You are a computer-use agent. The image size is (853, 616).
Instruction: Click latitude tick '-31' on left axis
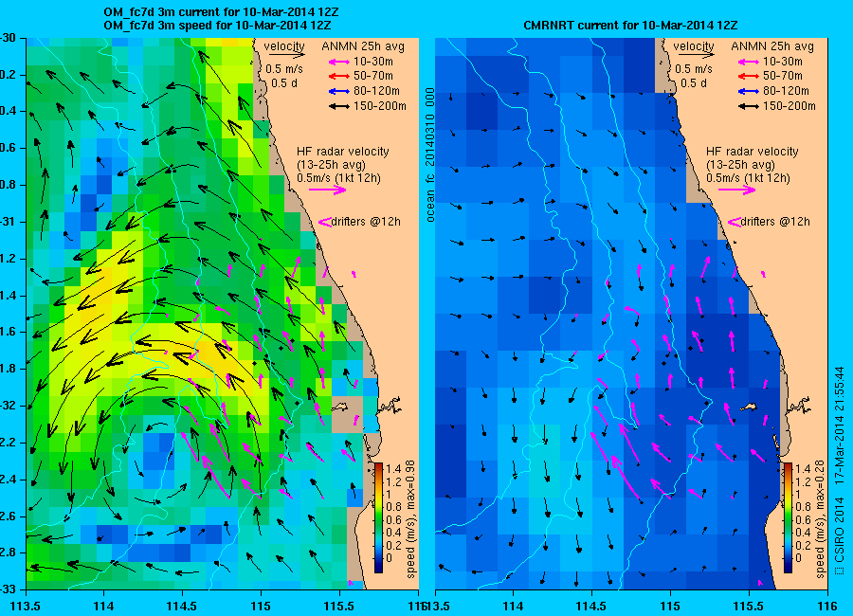pos(8,222)
